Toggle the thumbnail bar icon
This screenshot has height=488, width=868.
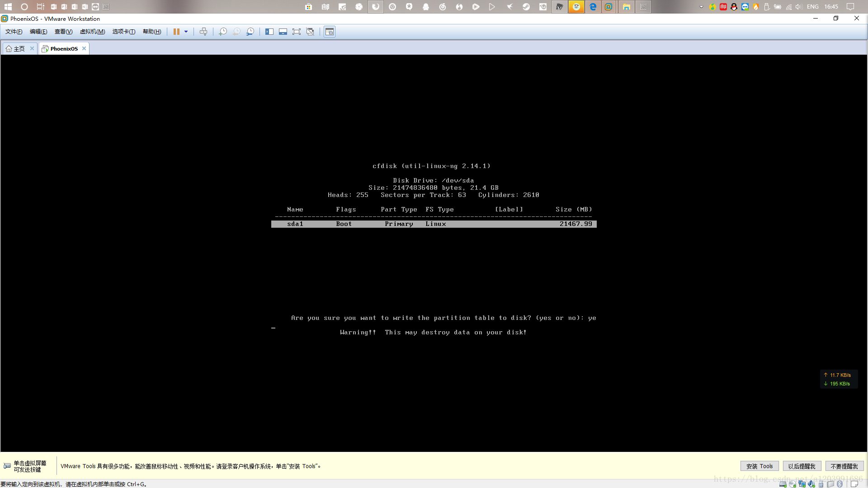283,32
